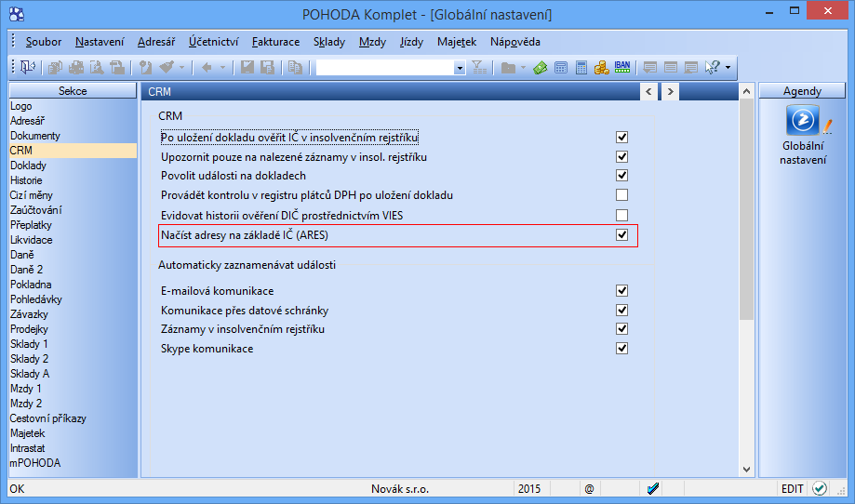Click the tall calculator toolbar icon
Image resolution: width=855 pixels, height=504 pixels.
click(x=581, y=67)
